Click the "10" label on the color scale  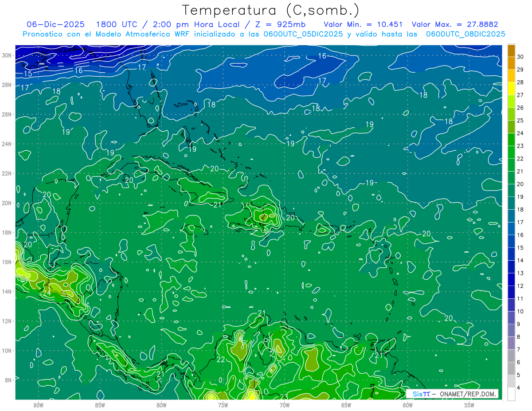pyautogui.click(x=520, y=312)
